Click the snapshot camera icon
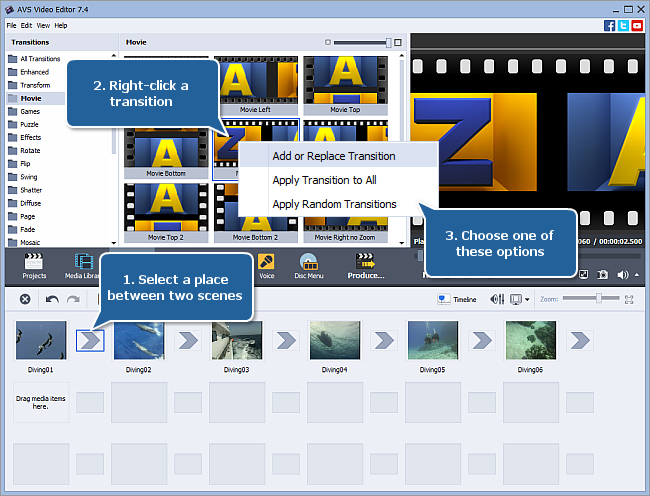The width and height of the screenshot is (650, 496). click(602, 275)
